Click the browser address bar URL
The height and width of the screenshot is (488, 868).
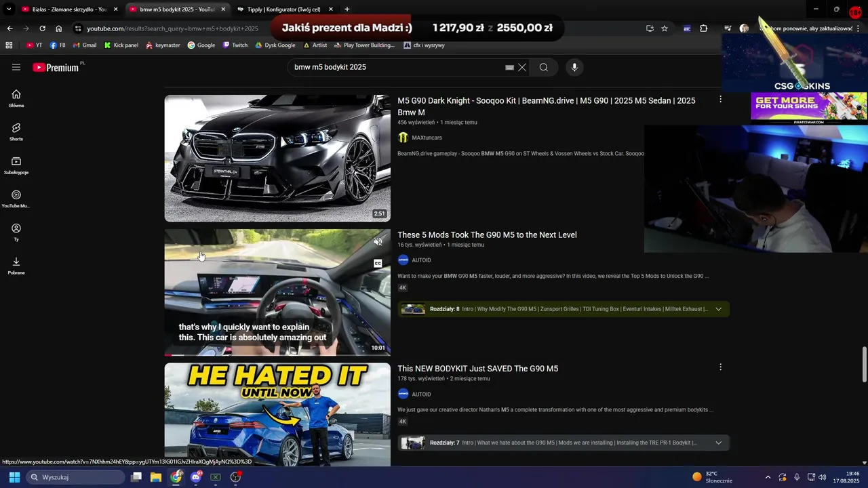click(172, 28)
